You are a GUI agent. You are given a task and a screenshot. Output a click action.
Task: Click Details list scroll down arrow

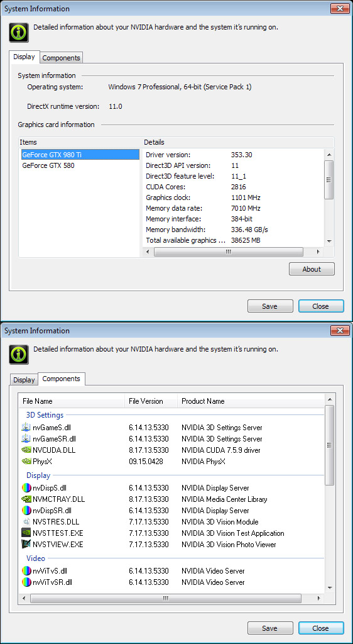click(x=329, y=241)
